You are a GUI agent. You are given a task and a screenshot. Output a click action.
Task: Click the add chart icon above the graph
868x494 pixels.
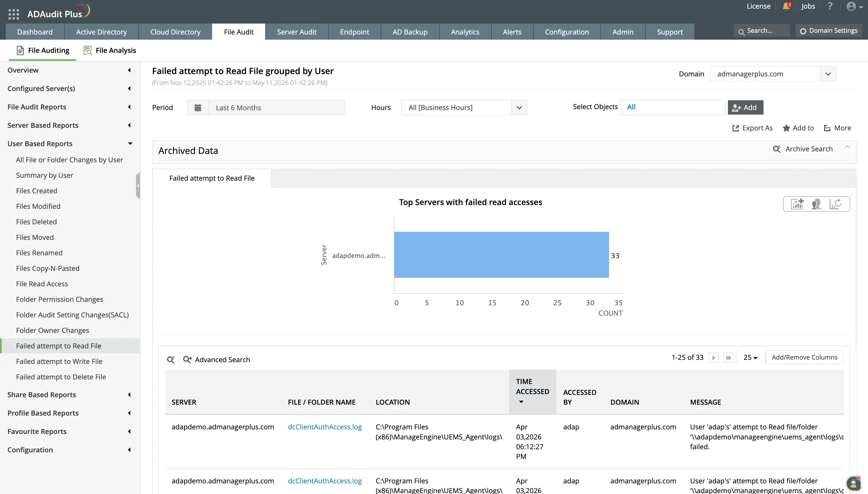797,204
